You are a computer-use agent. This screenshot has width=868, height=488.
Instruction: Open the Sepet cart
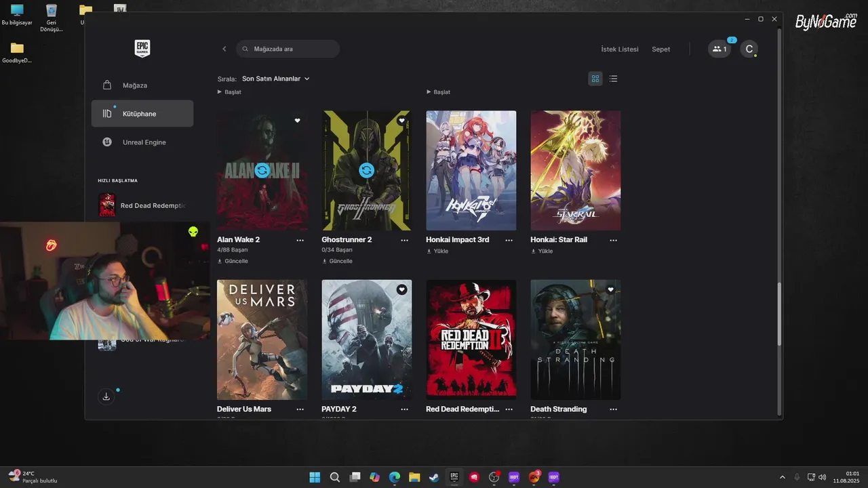(660, 49)
